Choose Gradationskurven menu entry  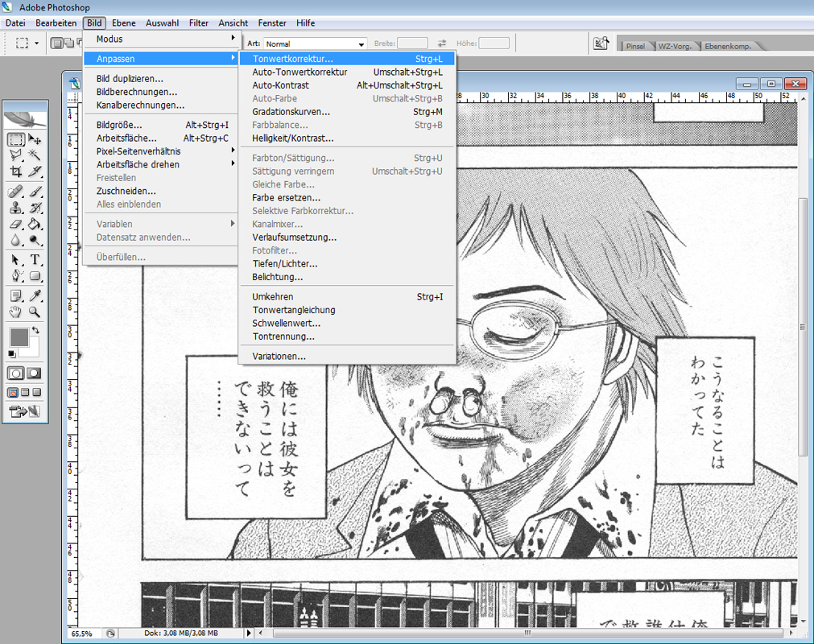(x=347, y=112)
